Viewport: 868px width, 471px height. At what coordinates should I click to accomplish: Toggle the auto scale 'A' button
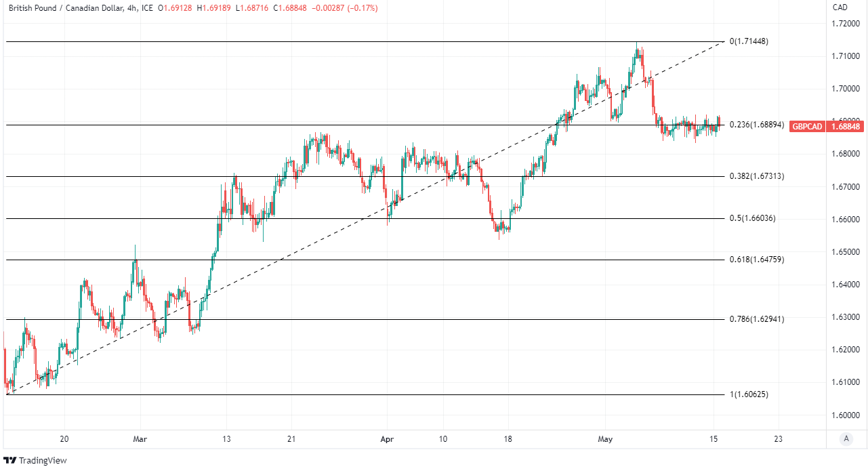pos(846,439)
